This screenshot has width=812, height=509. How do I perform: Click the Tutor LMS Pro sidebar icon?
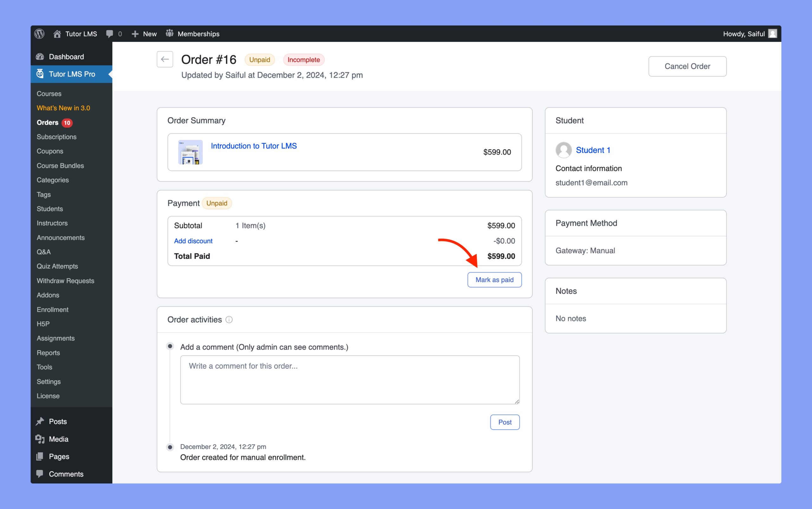(x=39, y=73)
